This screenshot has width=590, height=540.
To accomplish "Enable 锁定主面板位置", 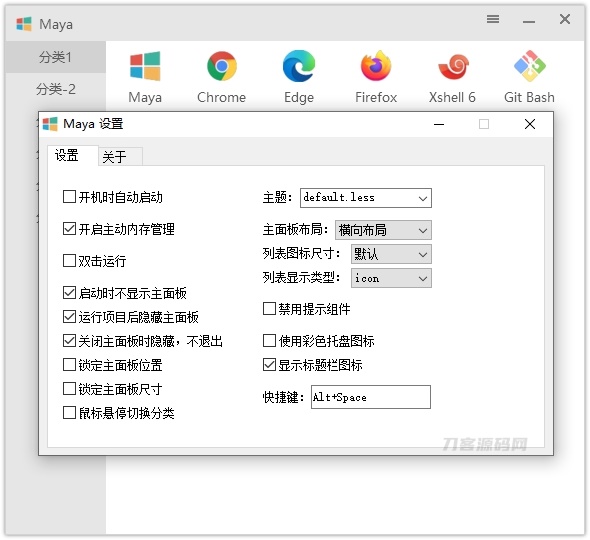I will (x=69, y=365).
